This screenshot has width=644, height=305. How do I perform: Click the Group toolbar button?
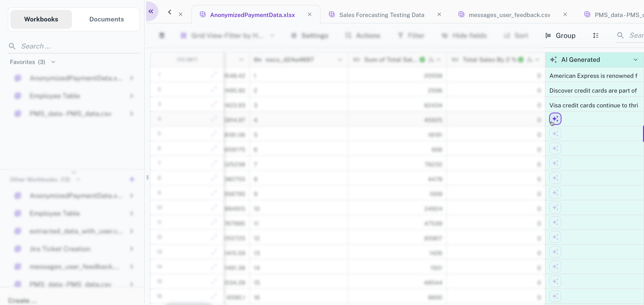560,35
